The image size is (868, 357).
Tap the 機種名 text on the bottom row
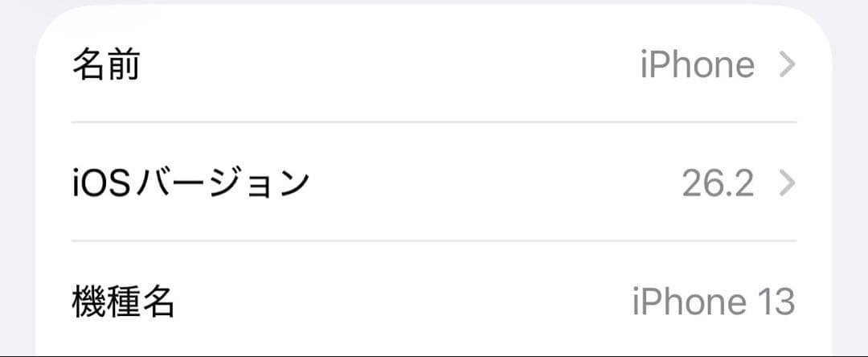tap(123, 302)
